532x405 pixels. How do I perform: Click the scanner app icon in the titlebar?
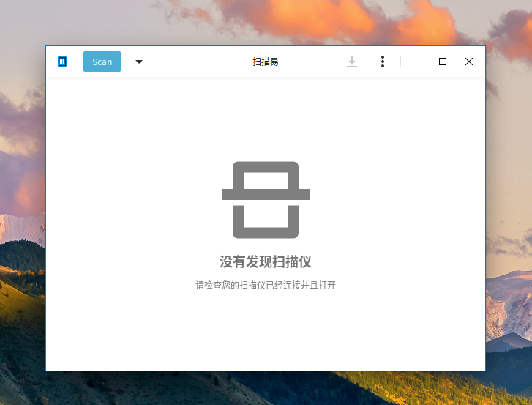click(x=62, y=62)
